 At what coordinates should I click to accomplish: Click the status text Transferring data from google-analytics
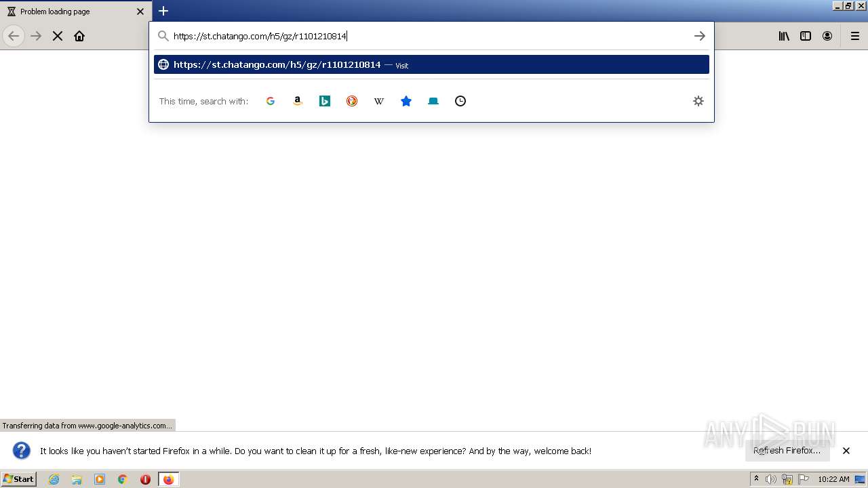(87, 426)
